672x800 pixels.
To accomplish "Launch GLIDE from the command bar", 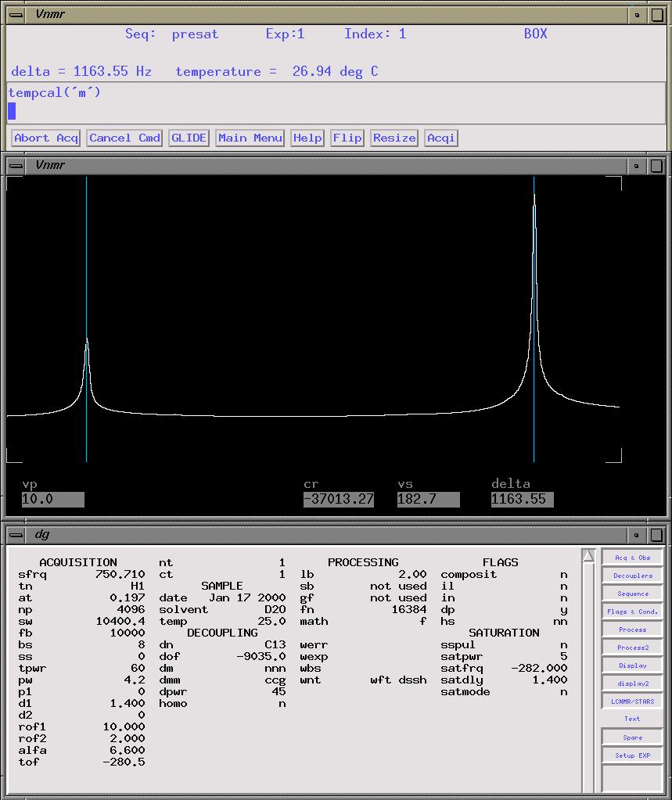I will [189, 138].
